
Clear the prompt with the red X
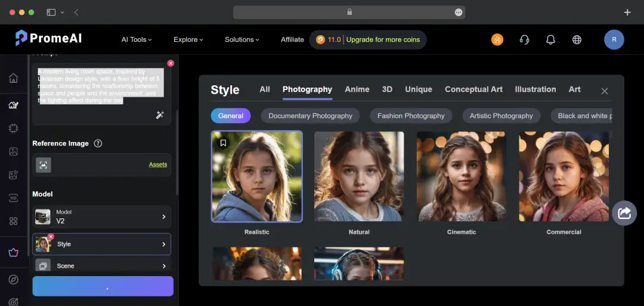(x=171, y=63)
